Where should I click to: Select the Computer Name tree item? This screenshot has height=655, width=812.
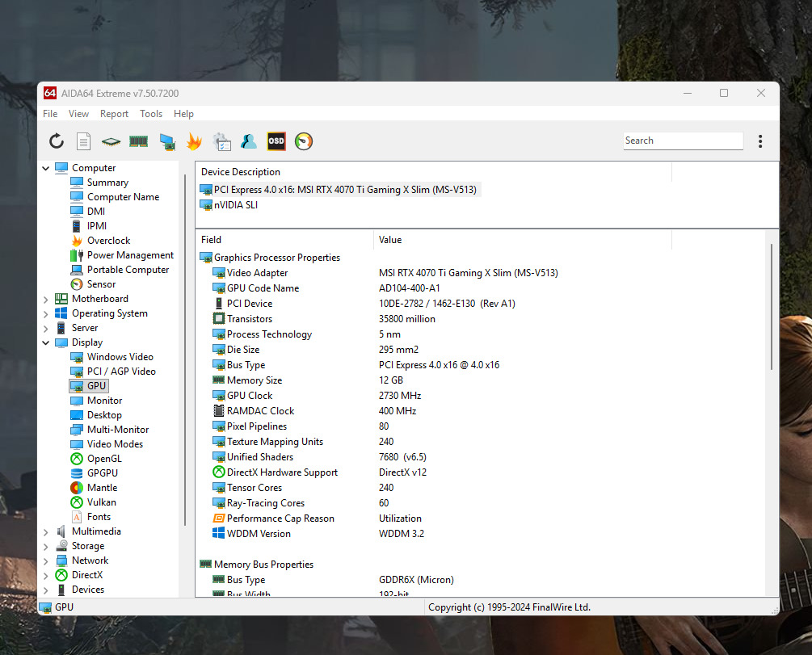tap(115, 197)
